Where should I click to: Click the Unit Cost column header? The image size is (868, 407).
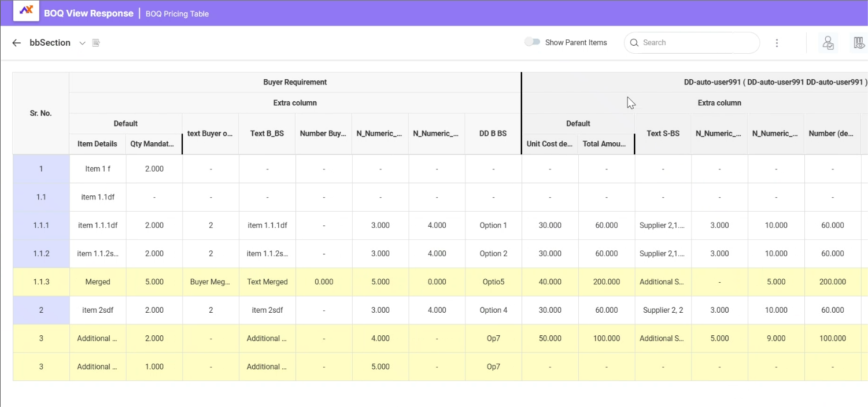[549, 144]
